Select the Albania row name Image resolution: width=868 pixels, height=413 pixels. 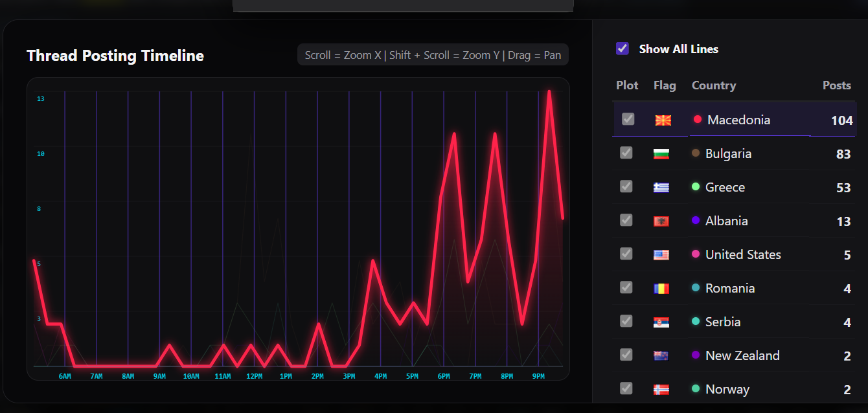(x=727, y=221)
